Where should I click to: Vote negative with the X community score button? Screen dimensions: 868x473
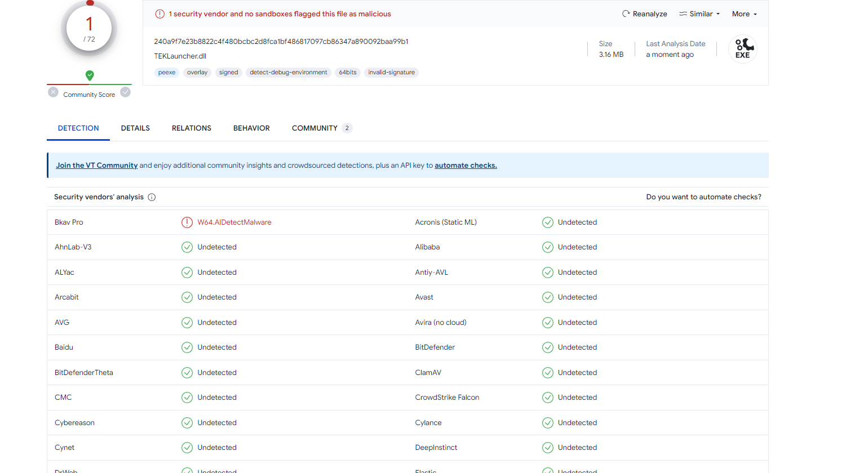pyautogui.click(x=53, y=92)
